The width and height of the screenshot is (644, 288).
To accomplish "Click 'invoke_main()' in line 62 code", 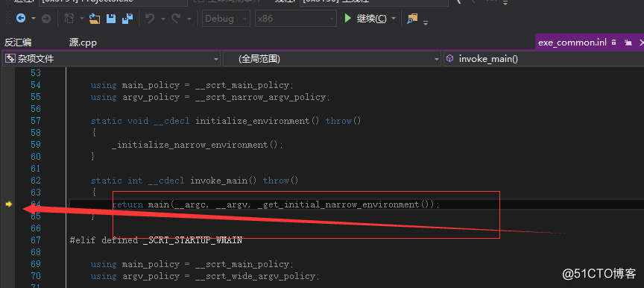I will 224,181.
